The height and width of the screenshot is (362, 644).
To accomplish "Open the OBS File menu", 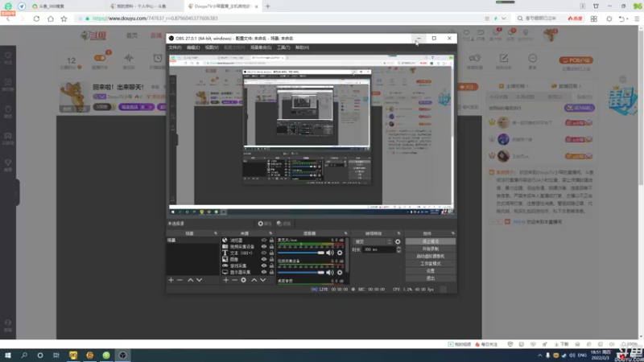I will click(x=175, y=47).
